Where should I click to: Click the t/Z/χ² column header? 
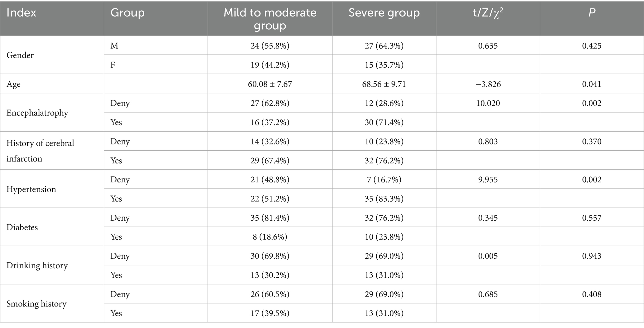[x=488, y=13]
